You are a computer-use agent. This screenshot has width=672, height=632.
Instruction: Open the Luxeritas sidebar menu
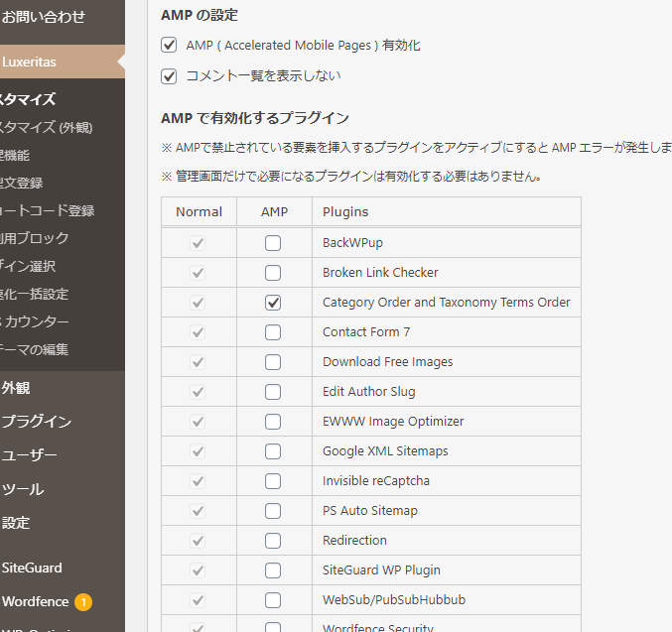click(30, 62)
